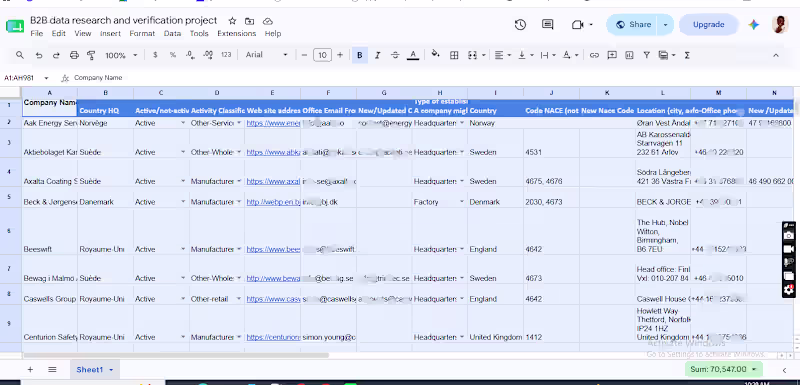Print the spreadsheet
The height and width of the screenshot is (385, 800).
click(x=74, y=55)
